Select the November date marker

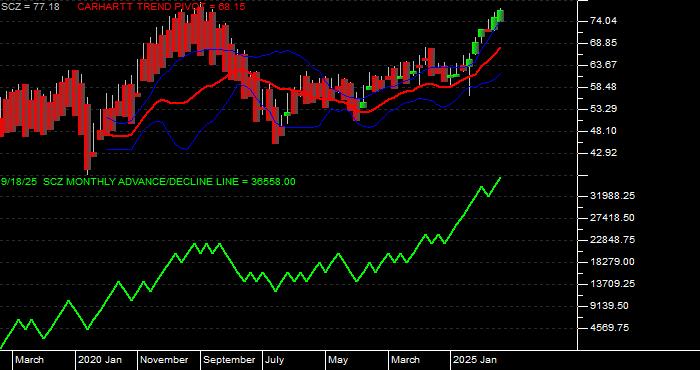pyautogui.click(x=165, y=360)
